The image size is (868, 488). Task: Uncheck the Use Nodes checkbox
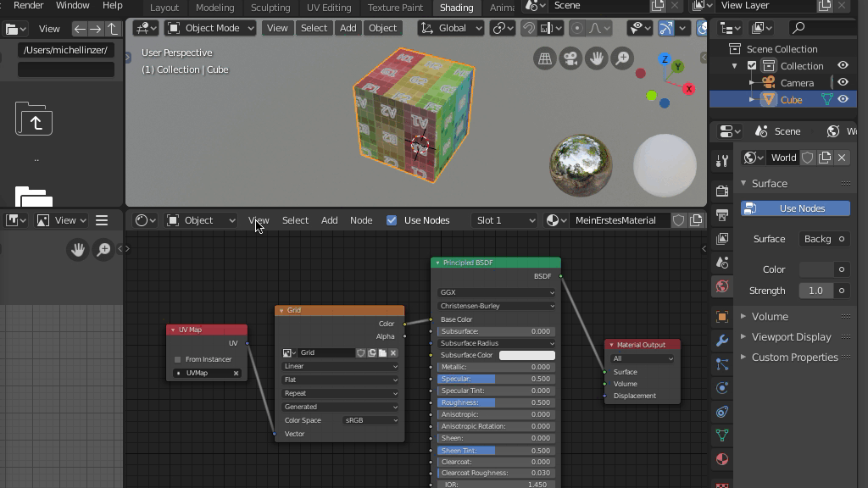coord(392,220)
